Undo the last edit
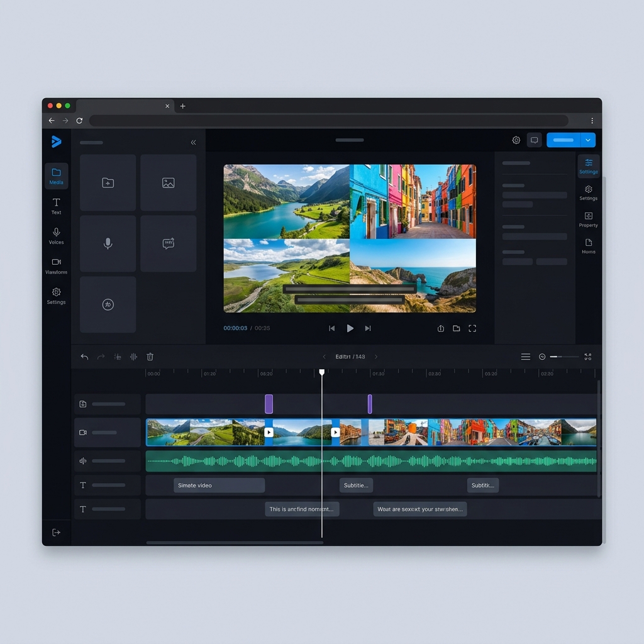This screenshot has width=644, height=644. point(85,357)
